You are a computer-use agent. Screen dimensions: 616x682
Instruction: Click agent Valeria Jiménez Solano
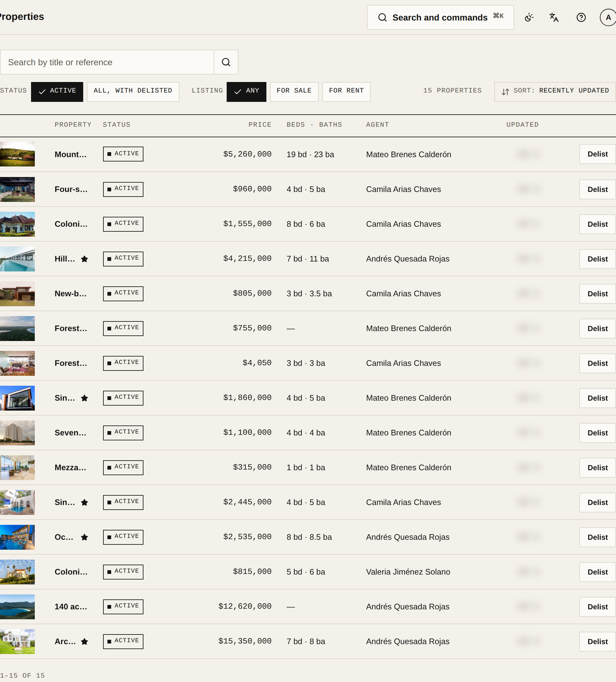tap(408, 572)
